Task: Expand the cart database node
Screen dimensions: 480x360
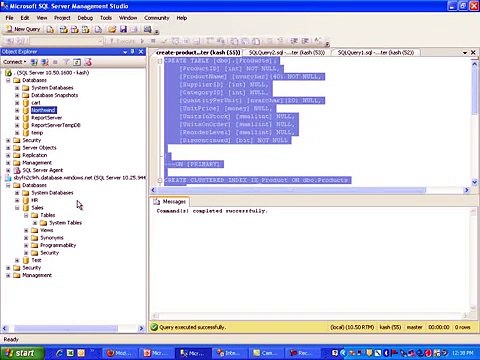Action: pyautogui.click(x=17, y=103)
